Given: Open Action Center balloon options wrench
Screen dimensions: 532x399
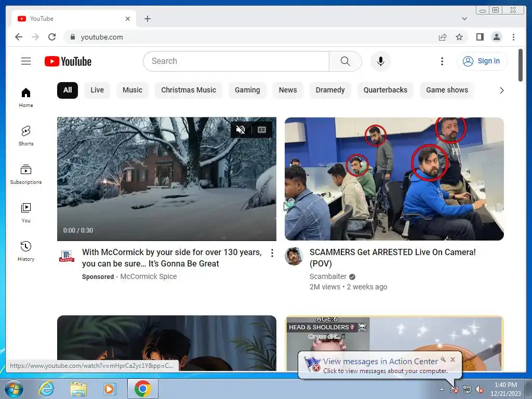Looking at the screenshot, I should 443,360.
